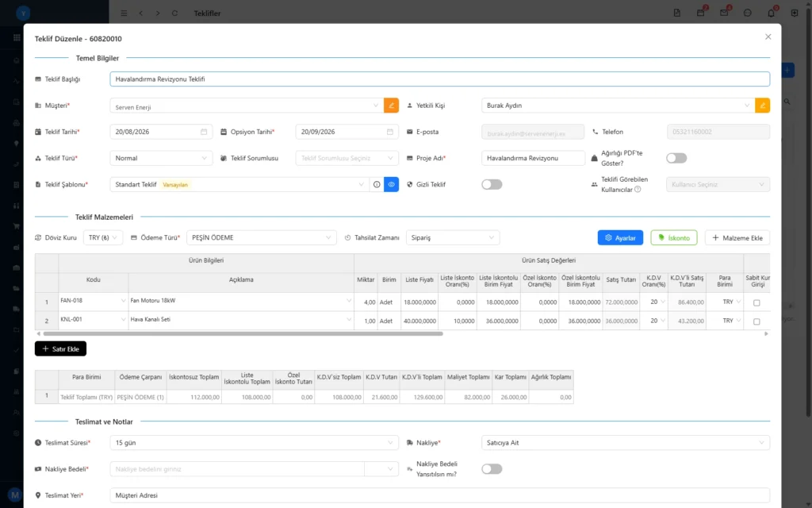Open the Teklifi Görebilen Kullanıcılar dropdown
The height and width of the screenshot is (508, 812).
click(718, 184)
